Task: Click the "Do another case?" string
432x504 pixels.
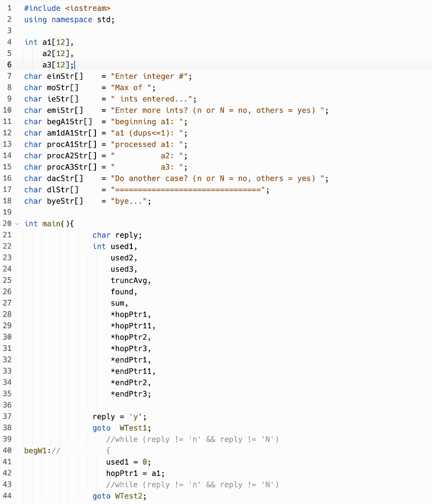Action: coord(217,178)
